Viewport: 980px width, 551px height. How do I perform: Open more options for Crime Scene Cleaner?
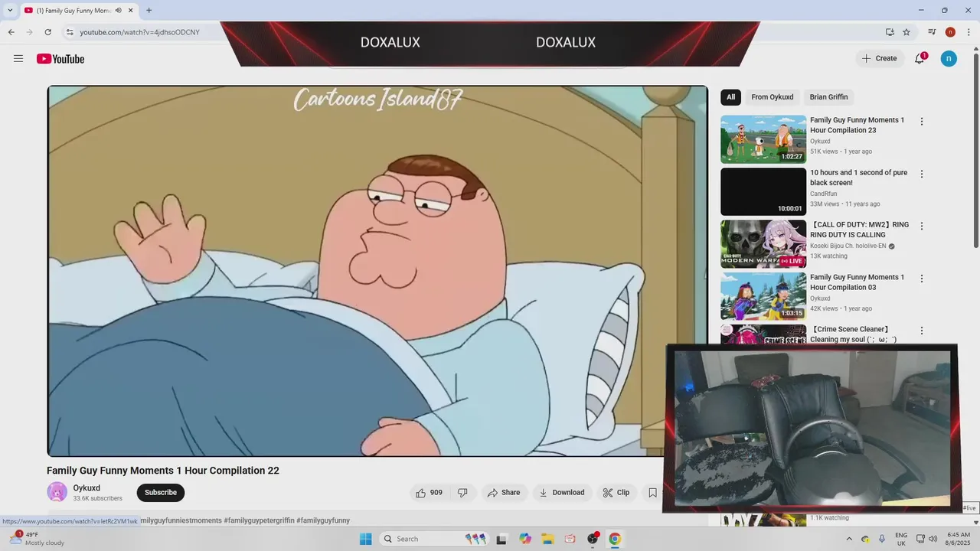pyautogui.click(x=922, y=331)
